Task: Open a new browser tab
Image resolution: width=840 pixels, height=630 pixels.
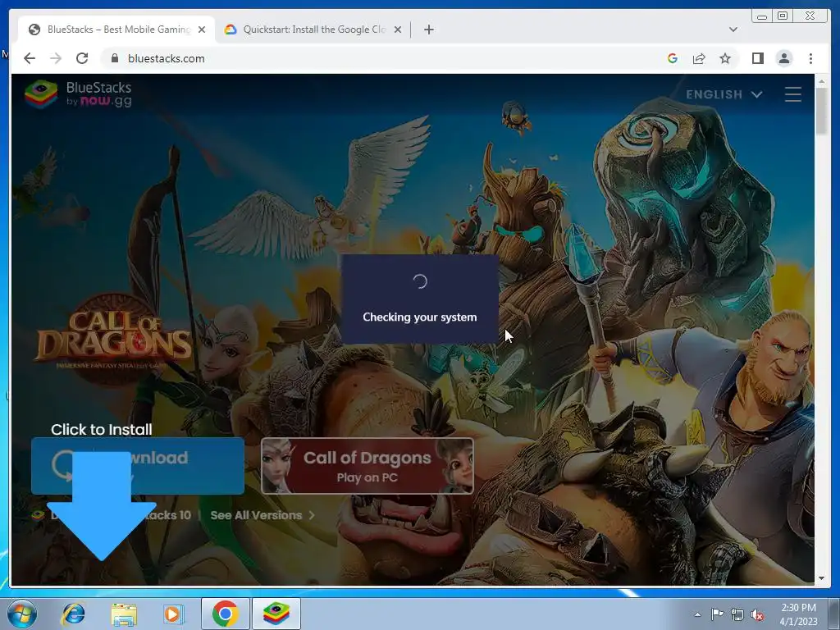Action: (428, 30)
